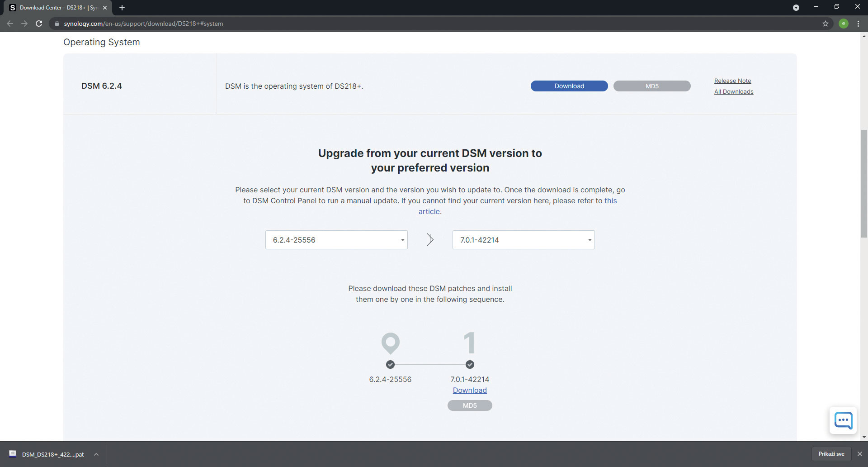This screenshot has width=868, height=467.
Task: Click the scrollbar down arrow
Action: pos(864,437)
